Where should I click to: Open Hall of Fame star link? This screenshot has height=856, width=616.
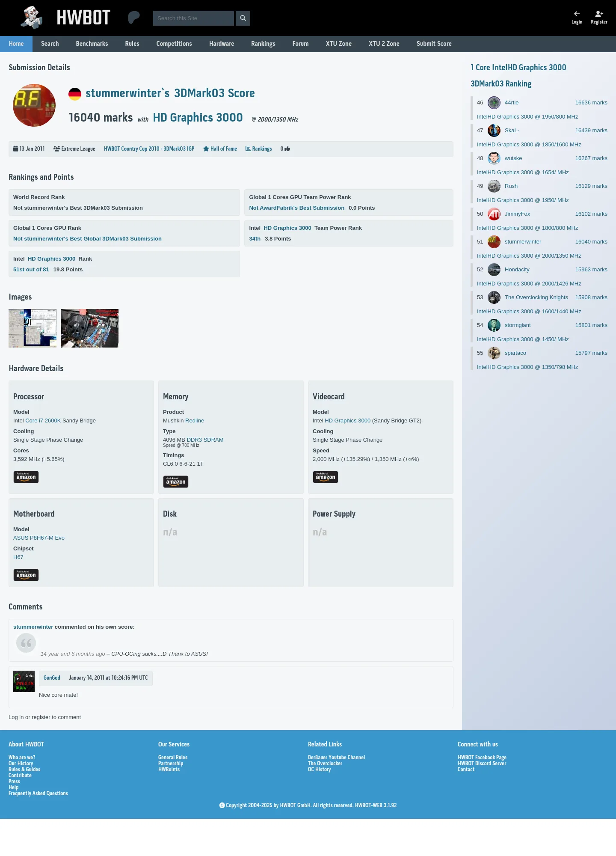tap(220, 149)
